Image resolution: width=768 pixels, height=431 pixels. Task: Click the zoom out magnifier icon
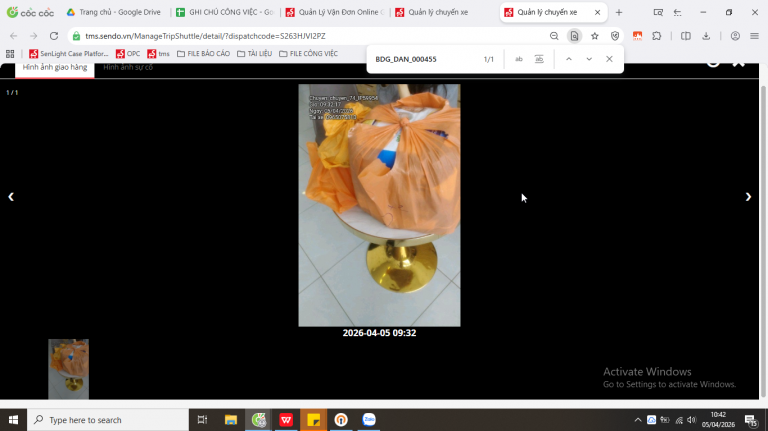click(554, 36)
